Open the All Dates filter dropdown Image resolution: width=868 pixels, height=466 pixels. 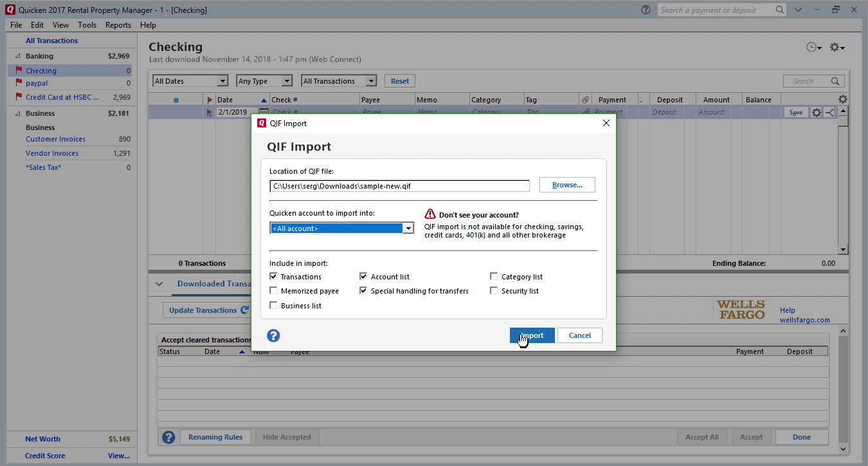(222, 81)
